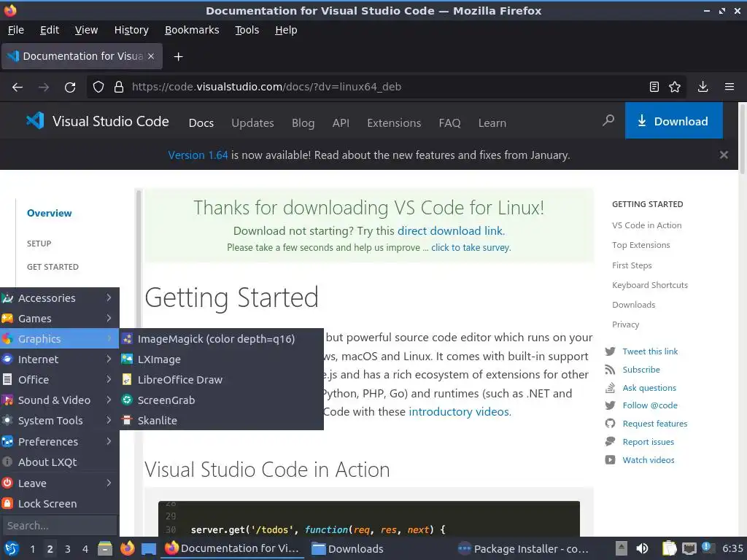Go to Updates in site navigation
The width and height of the screenshot is (747, 560).
click(x=252, y=122)
